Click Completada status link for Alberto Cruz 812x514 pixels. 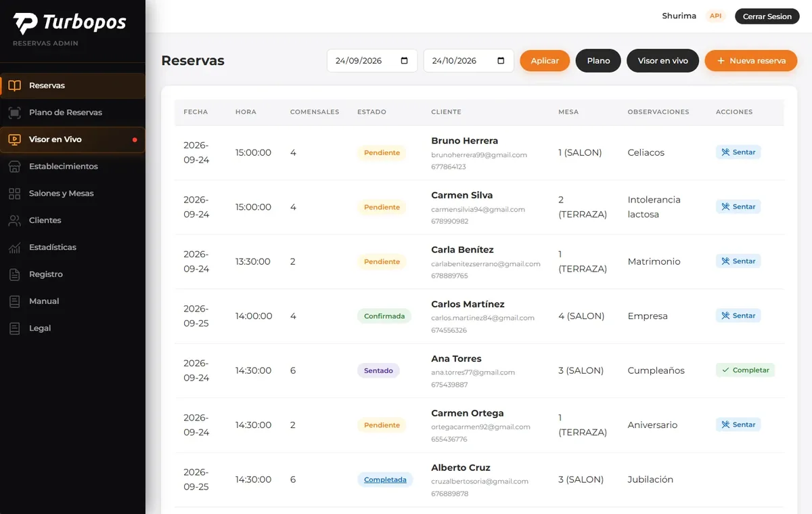tap(385, 479)
